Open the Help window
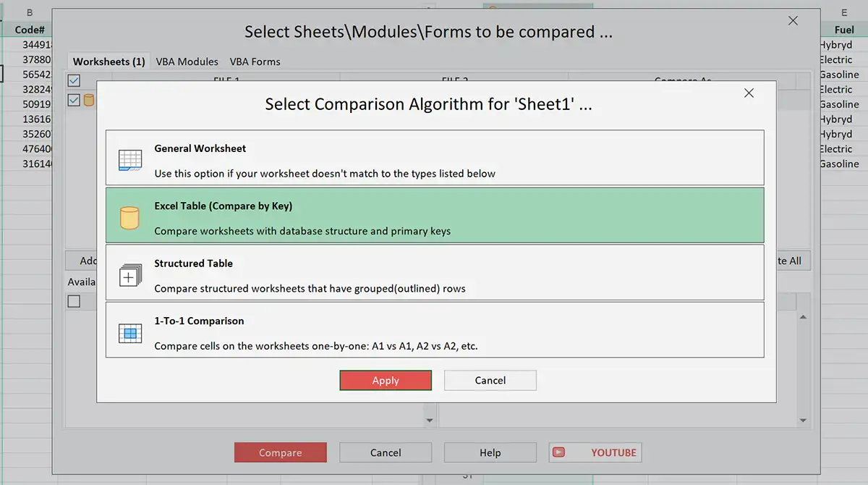 click(490, 452)
